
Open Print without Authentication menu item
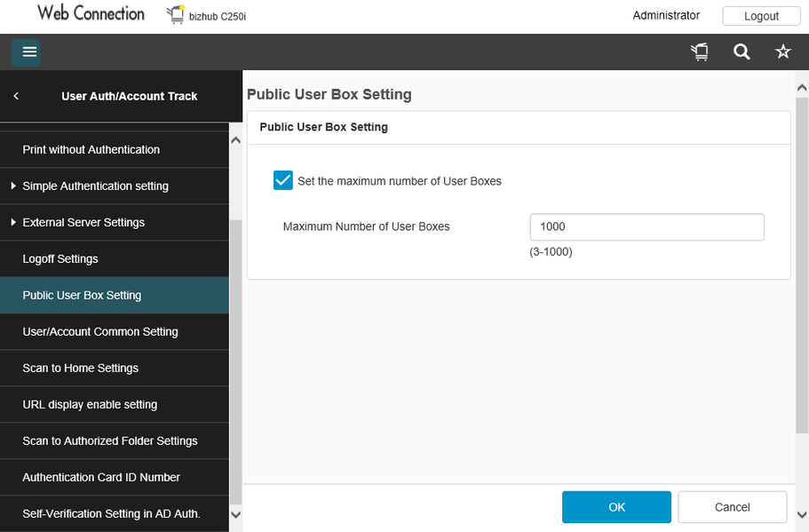[91, 150]
